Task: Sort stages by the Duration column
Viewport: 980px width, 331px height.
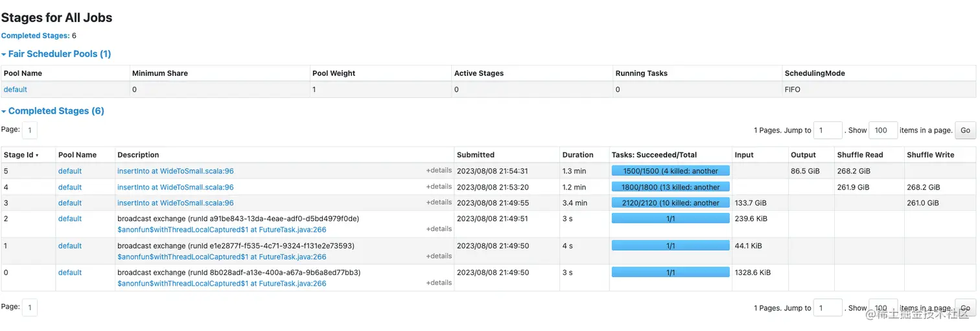Action: point(578,155)
